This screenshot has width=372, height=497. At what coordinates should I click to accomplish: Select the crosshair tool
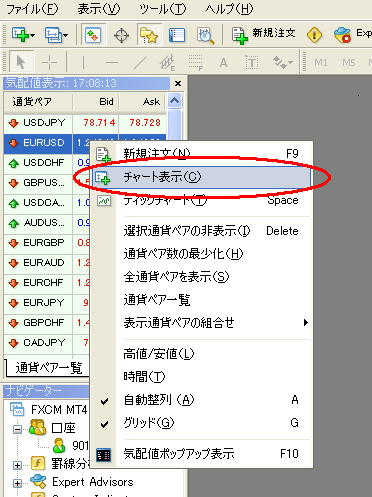[49, 62]
